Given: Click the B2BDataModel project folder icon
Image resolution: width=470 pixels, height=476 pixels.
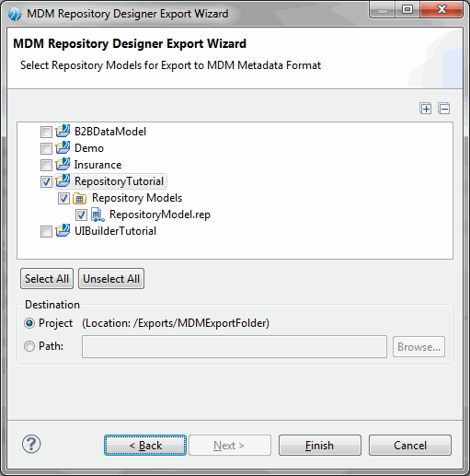Looking at the screenshot, I should point(63,132).
